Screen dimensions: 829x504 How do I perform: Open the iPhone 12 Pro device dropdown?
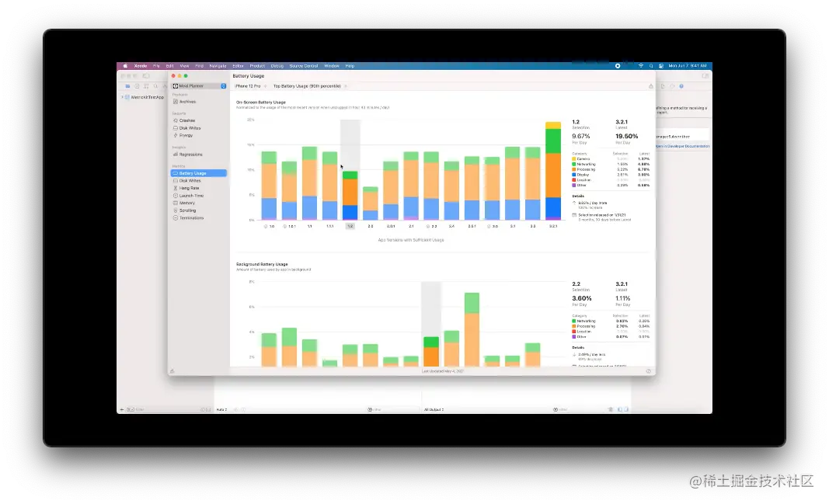pos(249,86)
